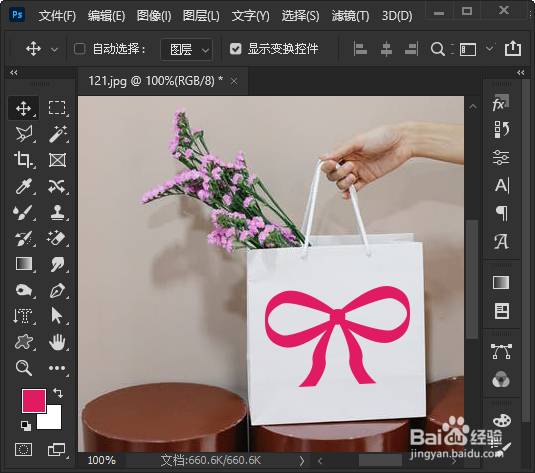Select the Vertical Type Mask tool
Screen dimensions: 535x473
coord(24,316)
